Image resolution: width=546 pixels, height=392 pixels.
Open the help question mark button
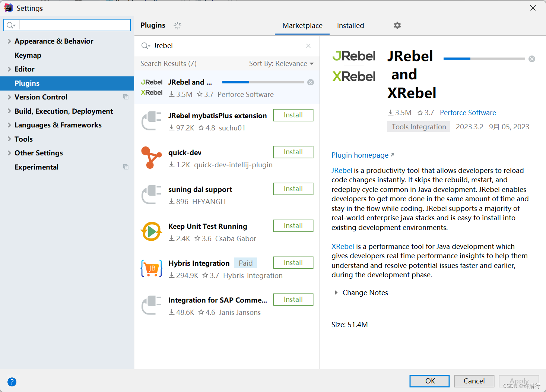pyautogui.click(x=12, y=382)
